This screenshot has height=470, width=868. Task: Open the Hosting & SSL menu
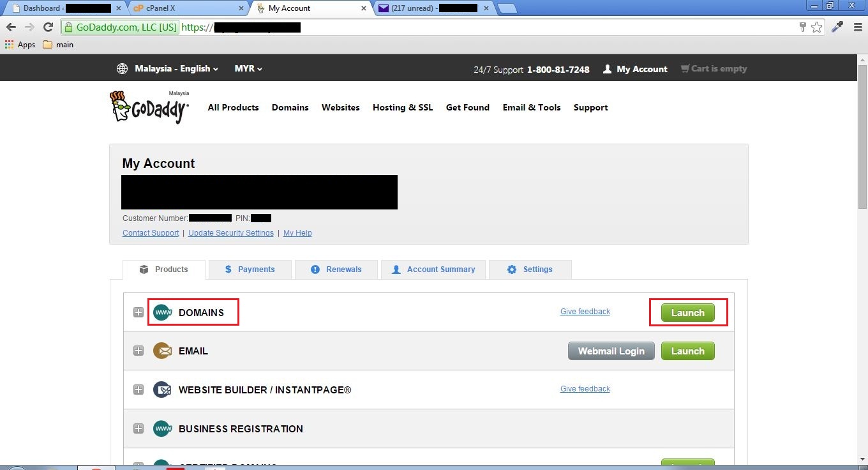coord(403,107)
